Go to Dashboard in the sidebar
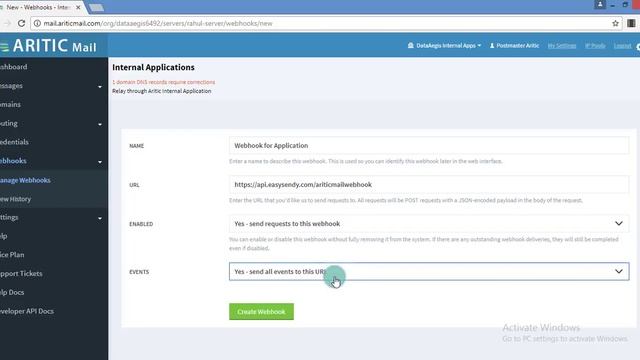The height and width of the screenshot is (360, 640). [13, 67]
